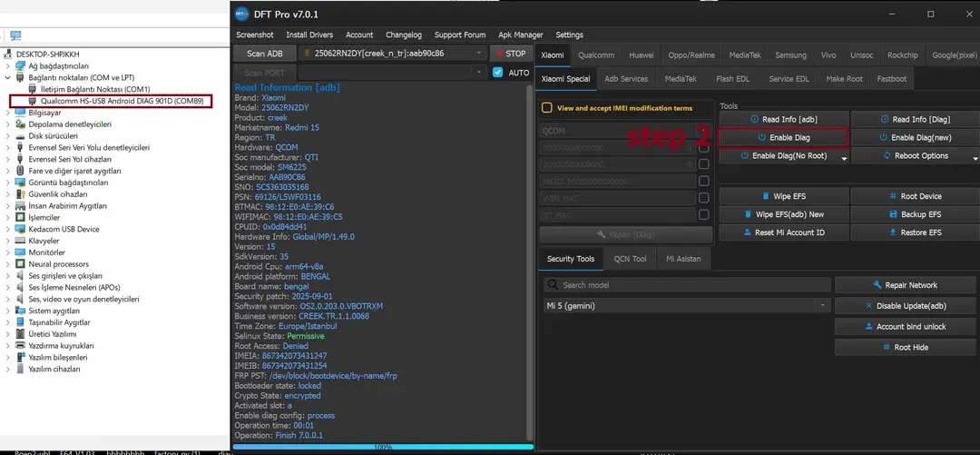980x455 pixels.
Task: Click the Klavyeler keyboard icon in Device Manager
Action: [x=22, y=241]
